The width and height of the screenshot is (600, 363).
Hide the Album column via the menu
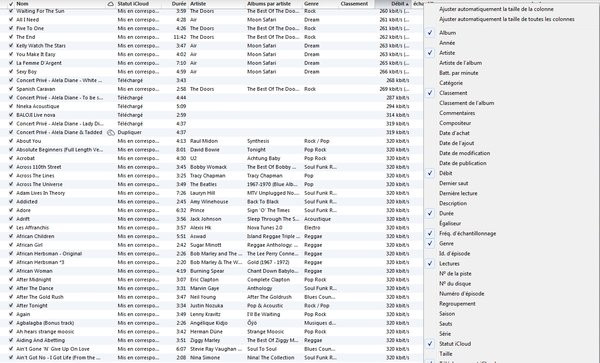tap(447, 33)
